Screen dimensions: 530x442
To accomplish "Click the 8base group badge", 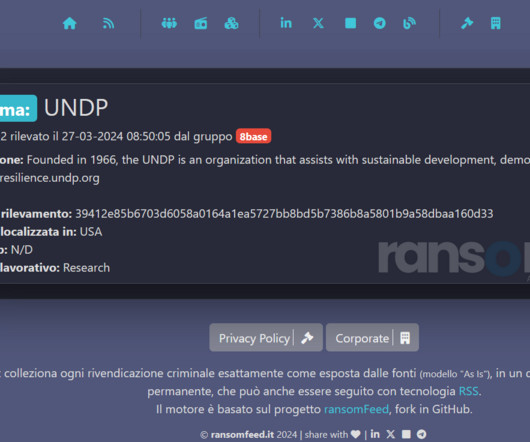I will (x=254, y=136).
